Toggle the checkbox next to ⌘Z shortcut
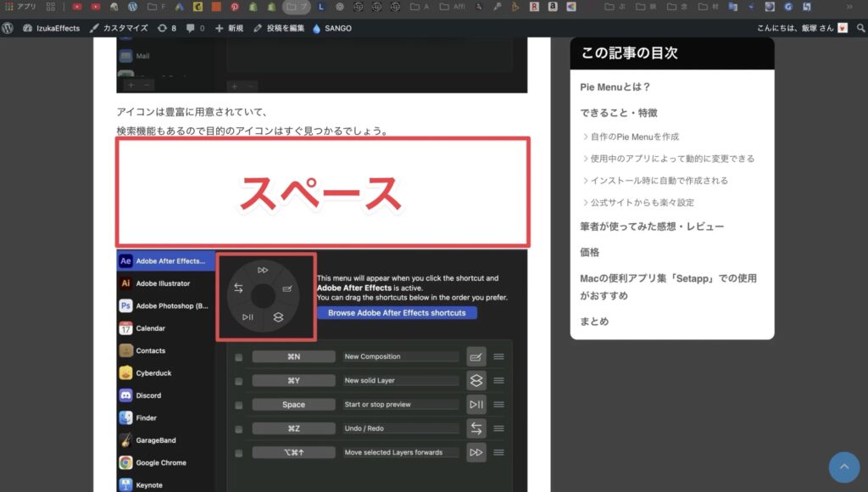 pos(238,429)
